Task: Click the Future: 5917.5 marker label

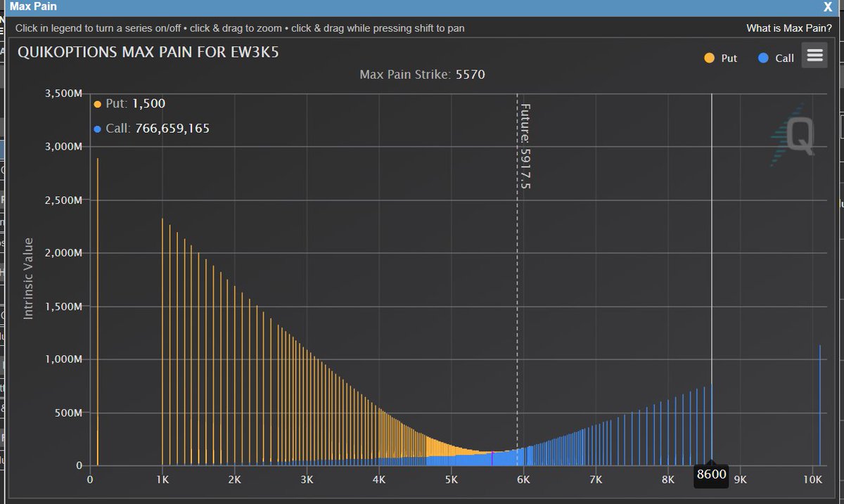Action: tap(524, 146)
